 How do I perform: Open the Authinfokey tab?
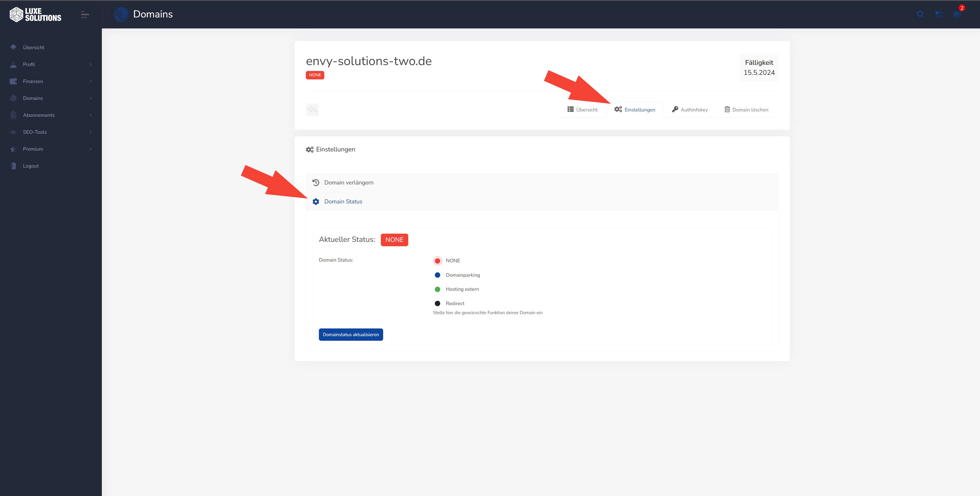click(x=690, y=110)
